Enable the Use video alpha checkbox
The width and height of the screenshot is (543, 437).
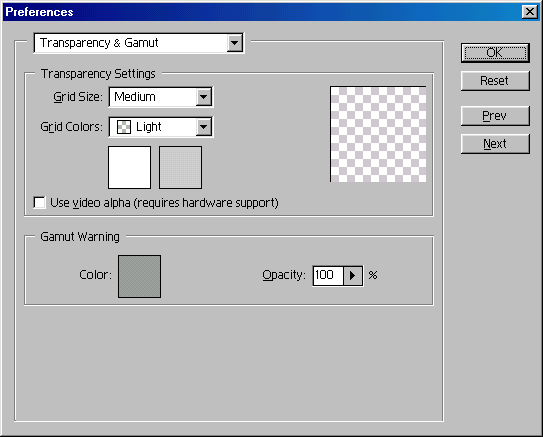(39, 203)
